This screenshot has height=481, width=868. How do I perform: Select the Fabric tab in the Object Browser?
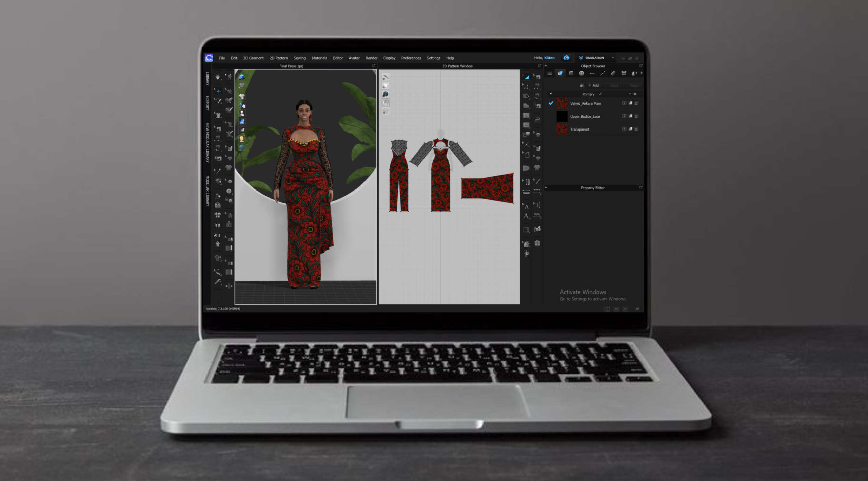(559, 73)
